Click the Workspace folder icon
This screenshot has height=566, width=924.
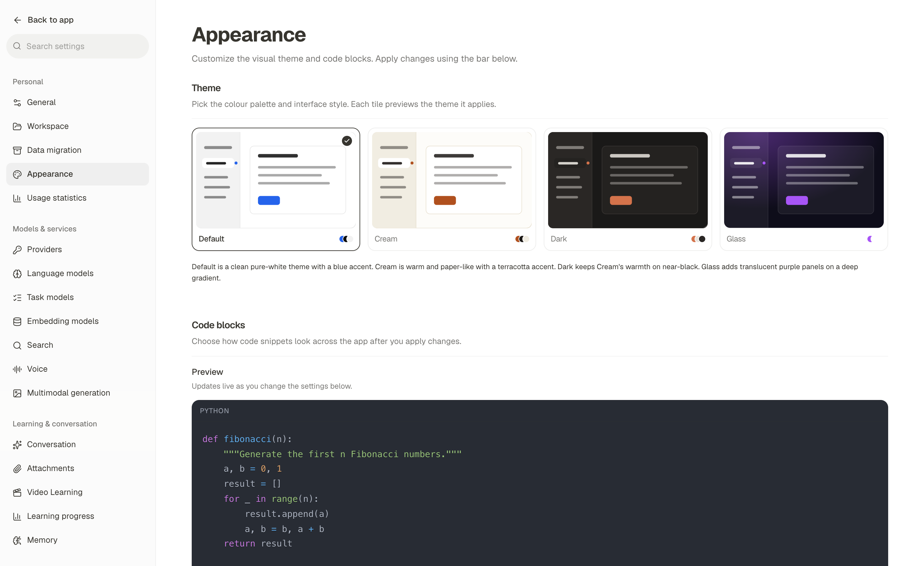(x=17, y=126)
